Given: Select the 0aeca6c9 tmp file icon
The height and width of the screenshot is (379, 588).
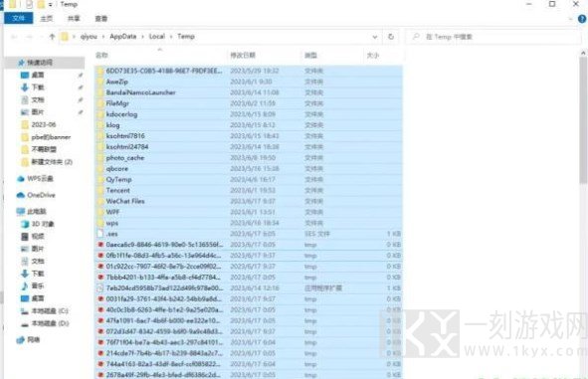Looking at the screenshot, I should [100, 245].
